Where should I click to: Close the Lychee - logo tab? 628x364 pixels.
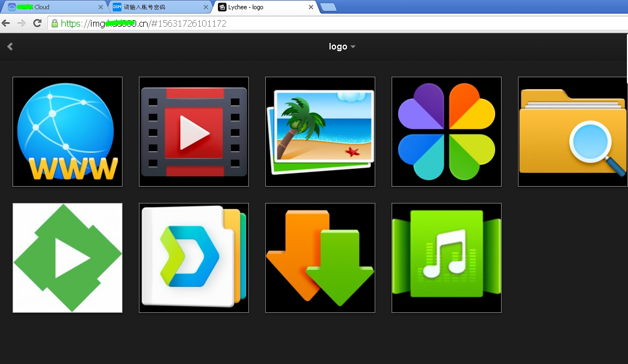tap(311, 7)
